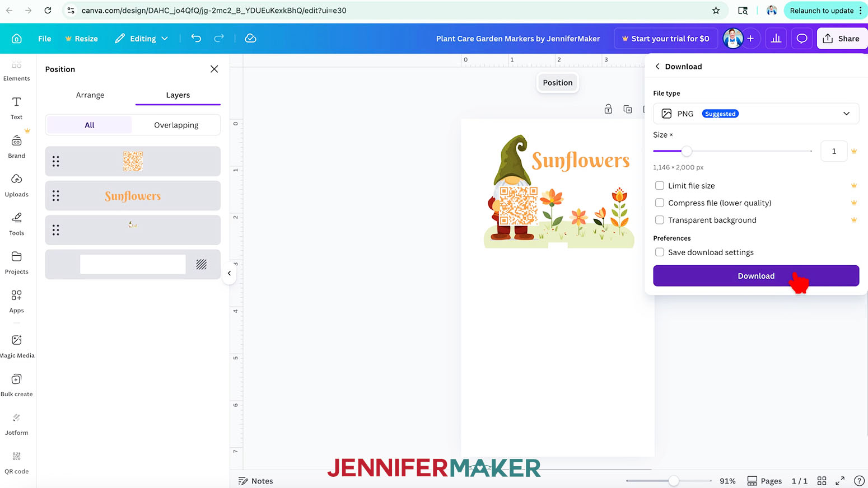The width and height of the screenshot is (868, 488).
Task: Open Jotform app
Action: (x=17, y=424)
